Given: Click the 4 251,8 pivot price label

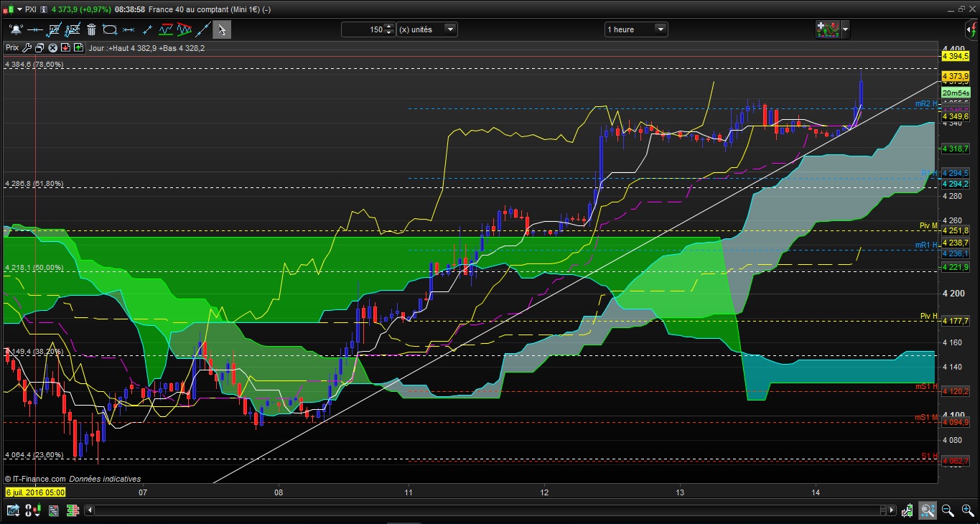Looking at the screenshot, I should (956, 230).
